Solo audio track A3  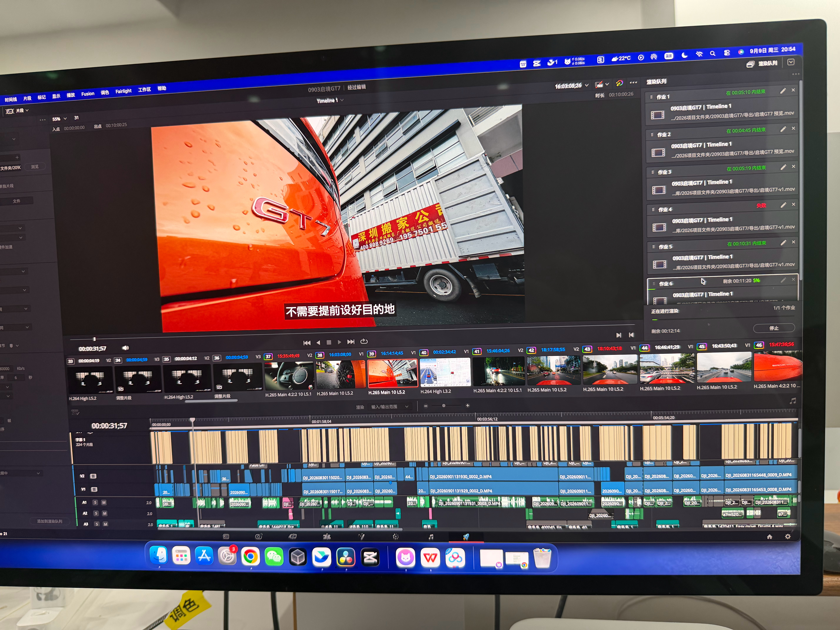tap(97, 524)
